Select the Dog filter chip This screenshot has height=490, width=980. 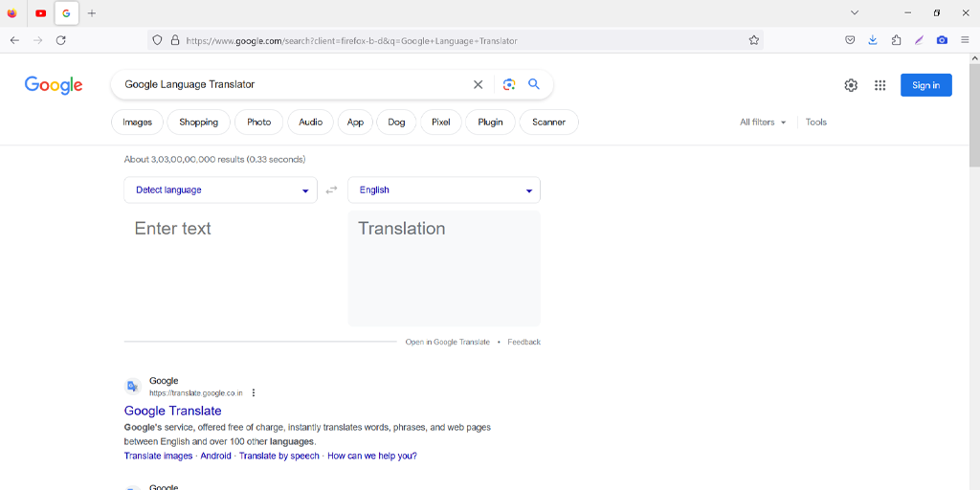coord(396,122)
